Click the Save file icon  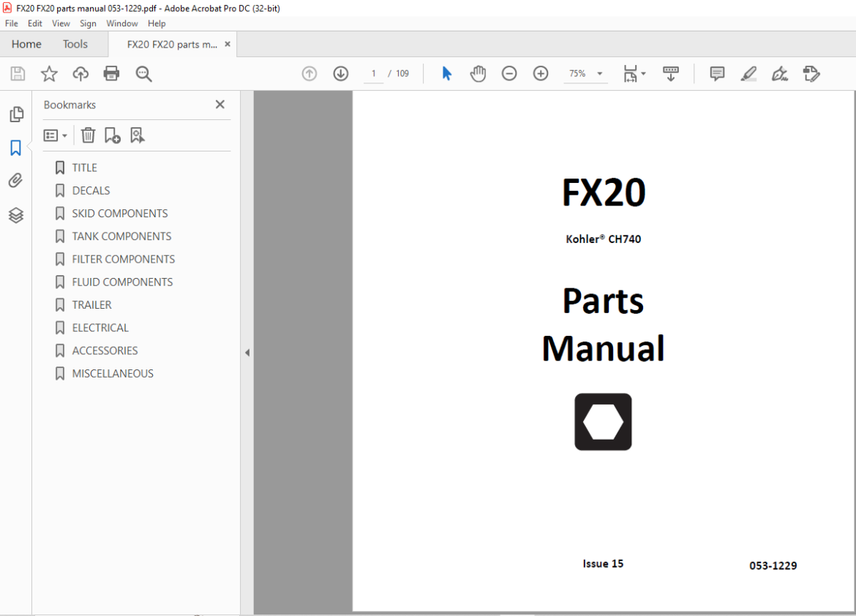coord(18,74)
